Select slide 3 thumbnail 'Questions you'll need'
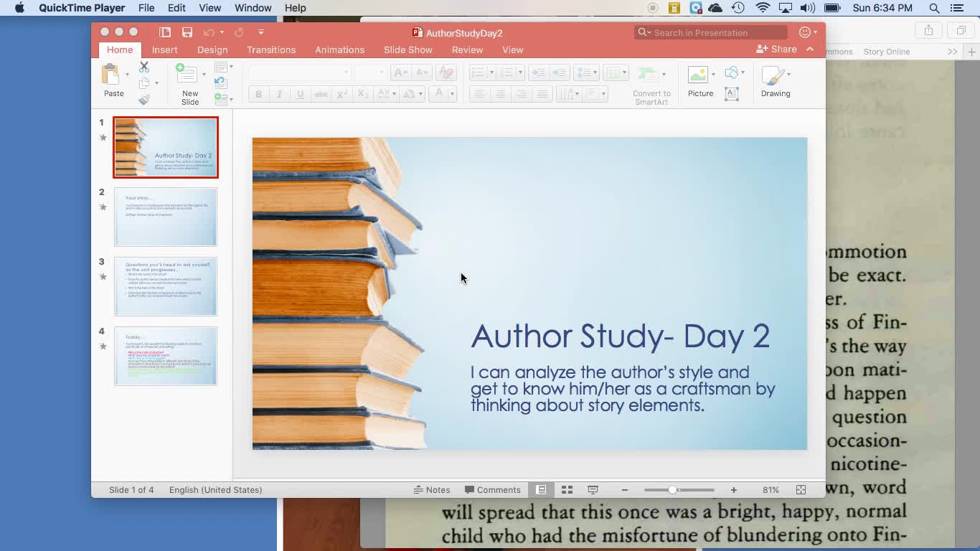The image size is (980, 551). [166, 286]
